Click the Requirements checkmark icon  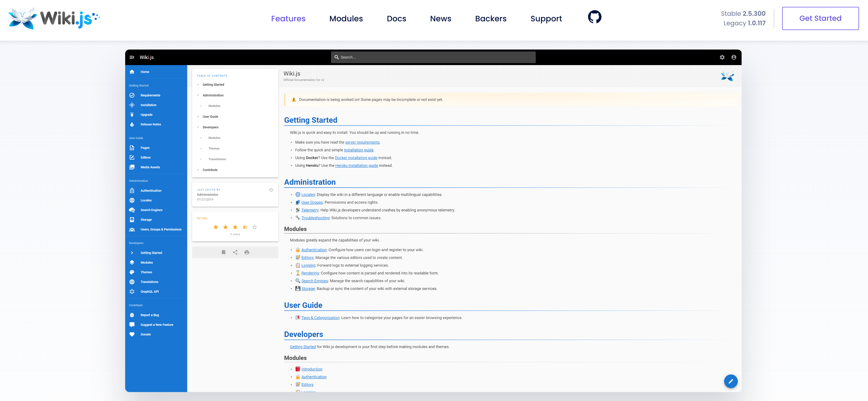pyautogui.click(x=132, y=95)
